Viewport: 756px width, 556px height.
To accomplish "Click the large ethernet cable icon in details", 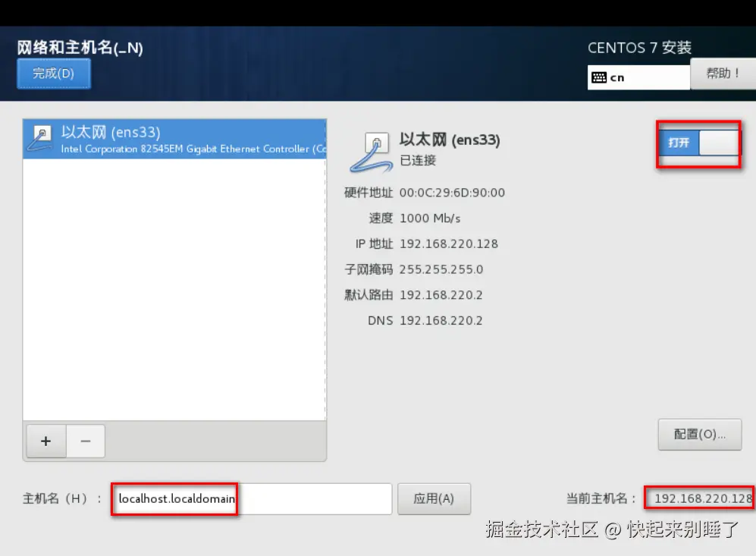I will (370, 152).
